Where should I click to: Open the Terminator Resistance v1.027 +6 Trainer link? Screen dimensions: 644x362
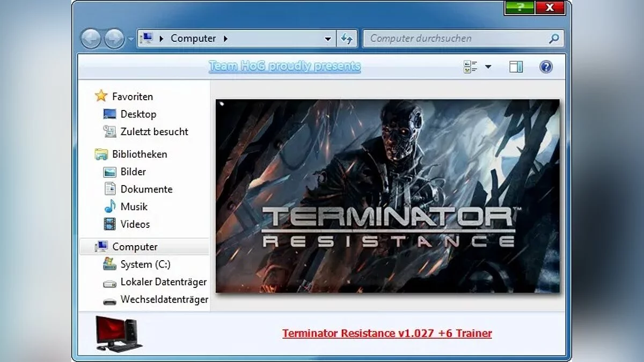click(387, 333)
